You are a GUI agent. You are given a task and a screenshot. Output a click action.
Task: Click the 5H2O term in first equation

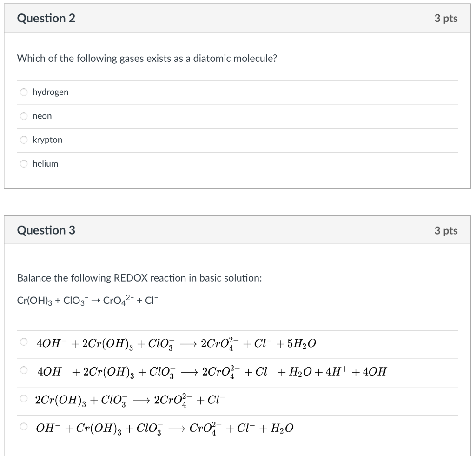point(302,343)
